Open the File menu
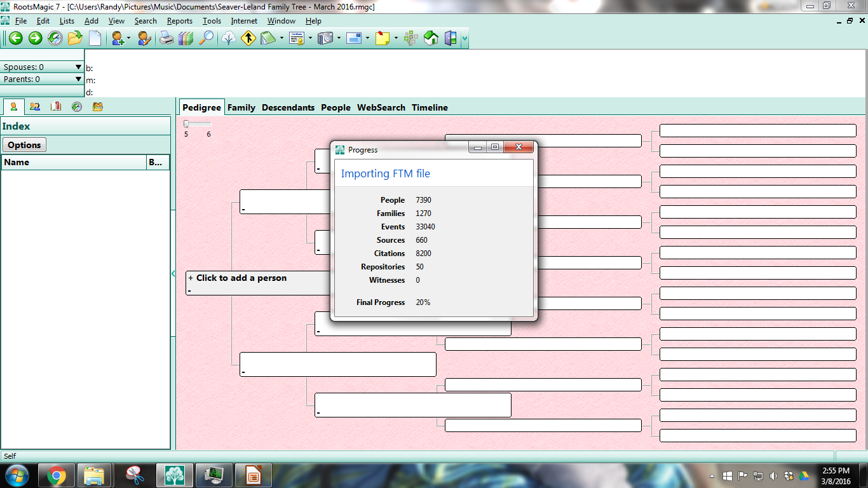 20,21
